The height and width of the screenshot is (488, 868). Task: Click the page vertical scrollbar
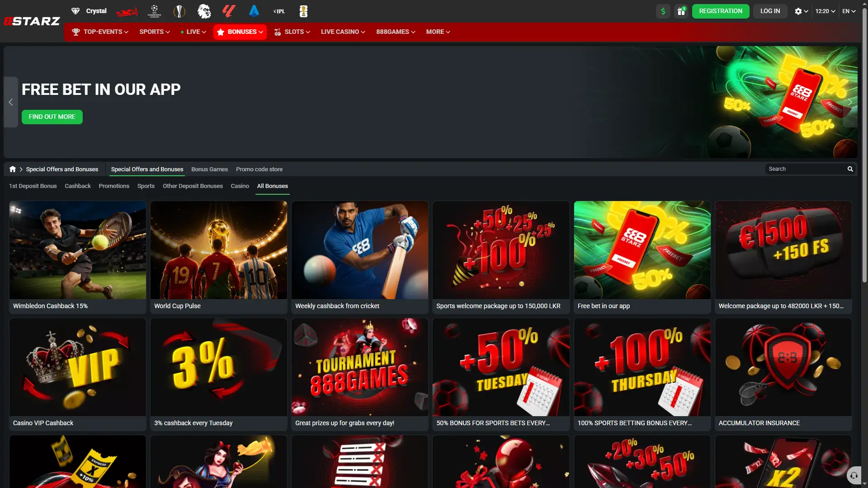[x=864, y=145]
